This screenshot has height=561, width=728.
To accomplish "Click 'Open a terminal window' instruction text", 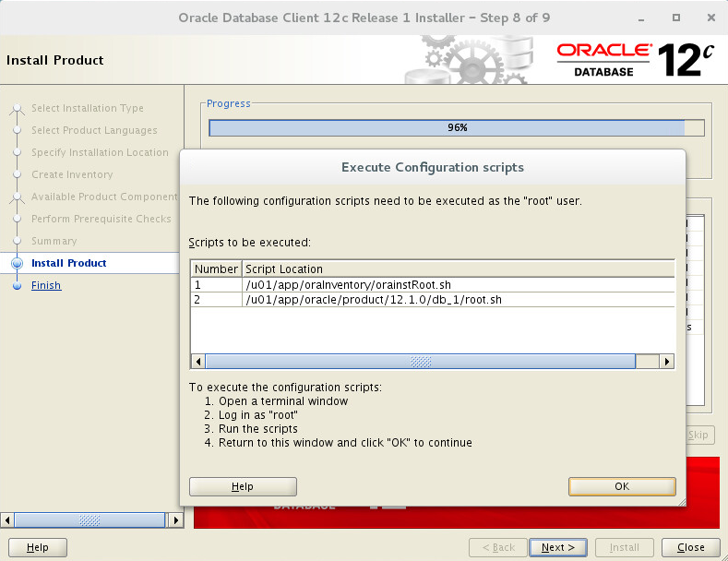I will click(283, 401).
